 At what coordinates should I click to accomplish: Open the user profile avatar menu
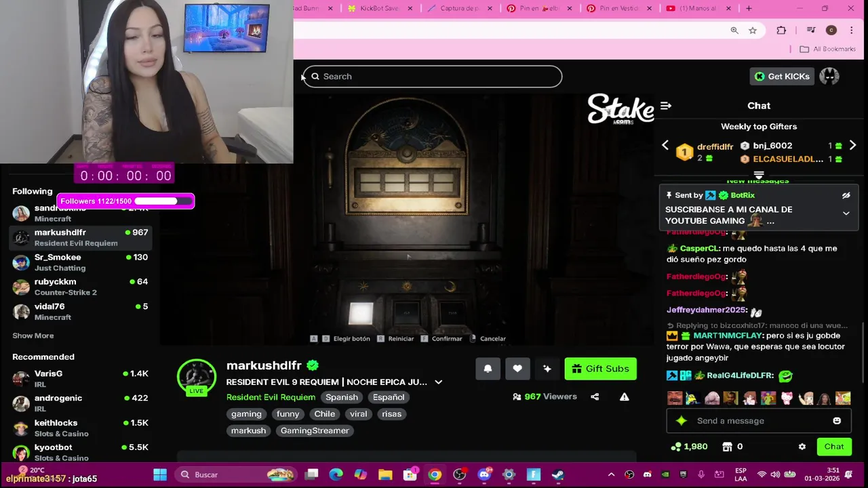829,77
